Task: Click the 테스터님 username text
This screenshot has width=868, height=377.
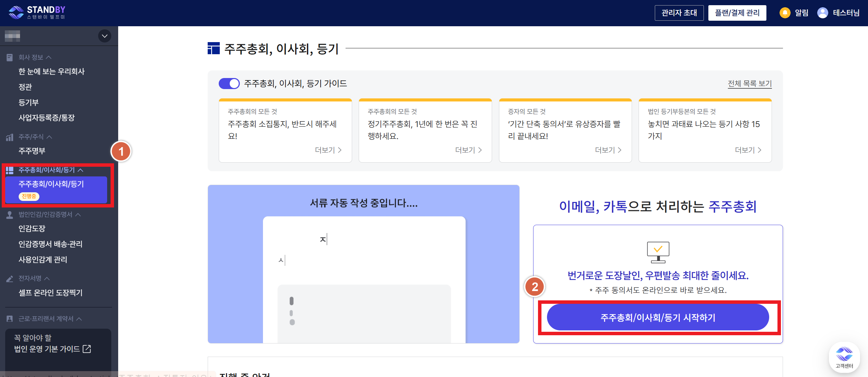Action: point(846,13)
